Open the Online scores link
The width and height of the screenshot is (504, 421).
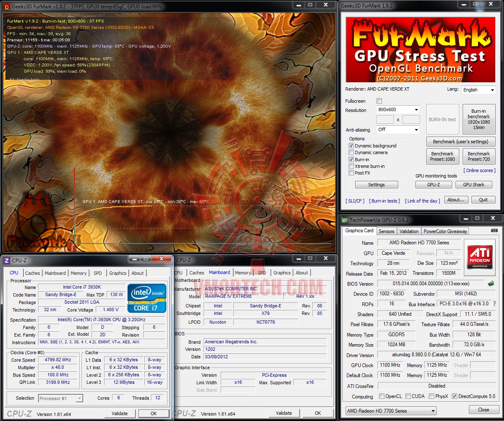click(x=480, y=170)
